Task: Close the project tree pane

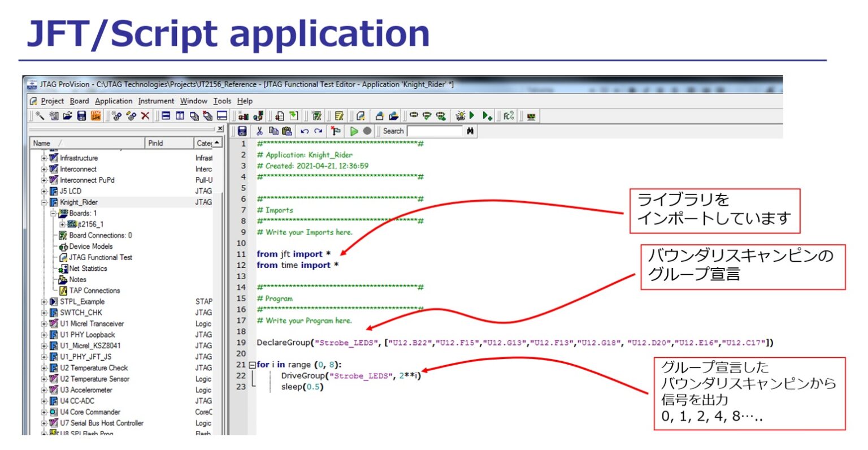Action: coord(220,129)
